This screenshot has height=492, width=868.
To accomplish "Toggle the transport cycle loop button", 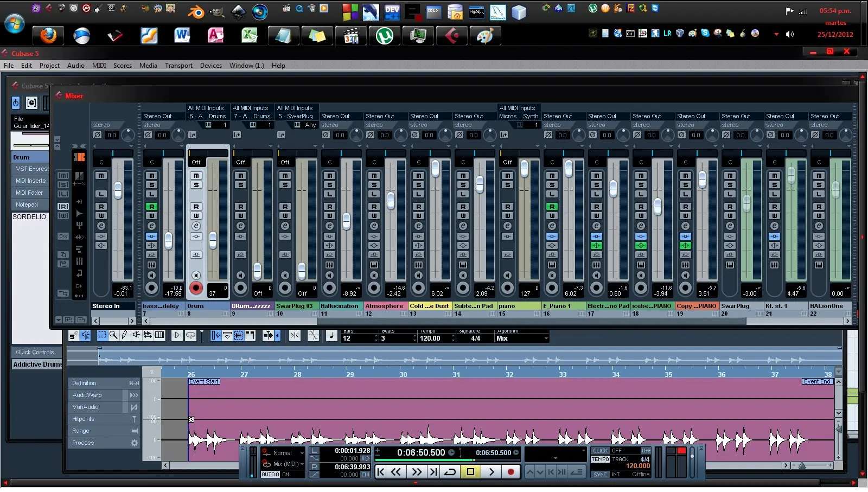I will click(450, 472).
